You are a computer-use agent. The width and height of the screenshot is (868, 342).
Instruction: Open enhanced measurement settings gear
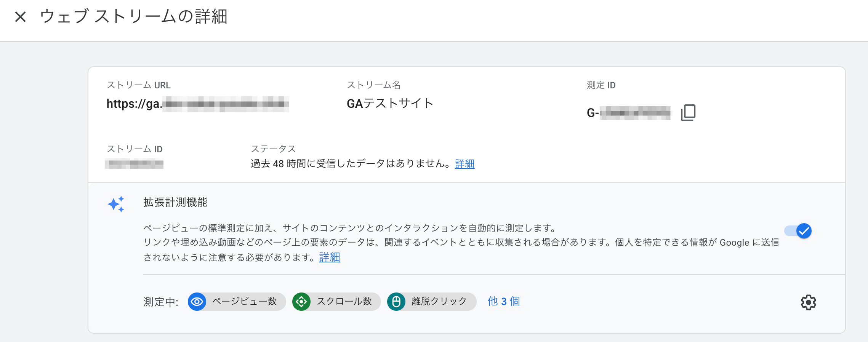tap(808, 302)
